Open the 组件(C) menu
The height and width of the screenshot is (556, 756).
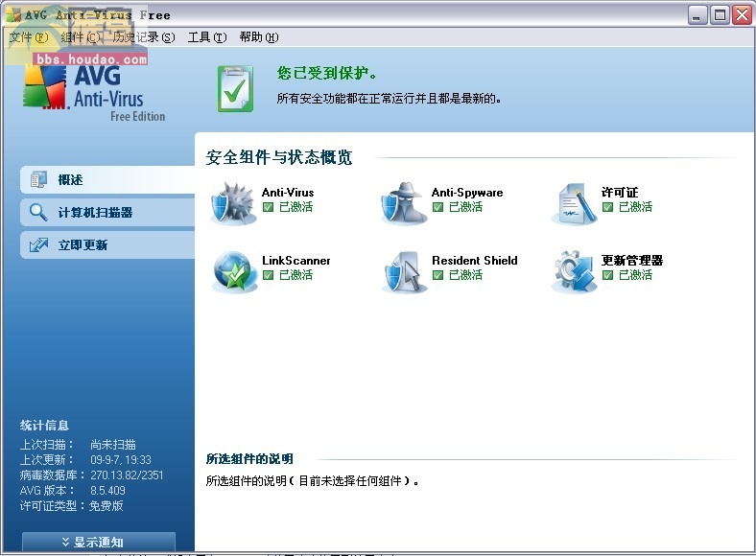[81, 37]
